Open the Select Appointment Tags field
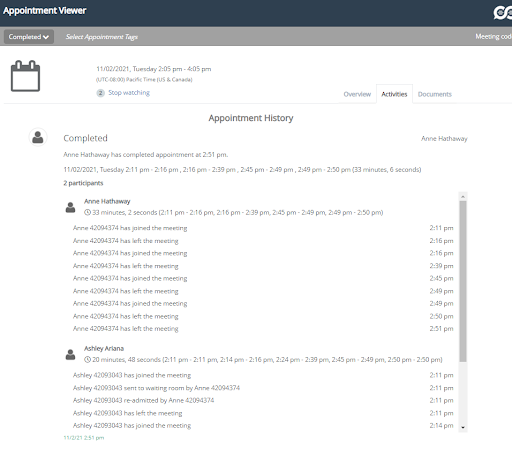This screenshot has width=512, height=455. pos(102,37)
